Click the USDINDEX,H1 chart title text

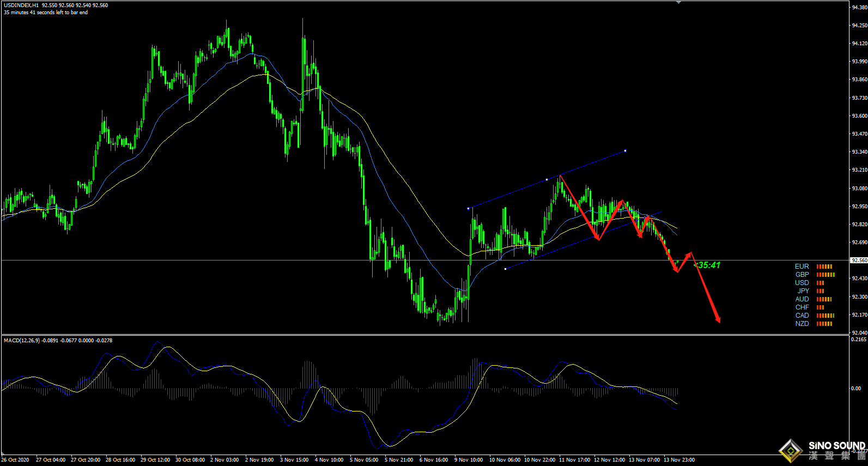(x=21, y=5)
